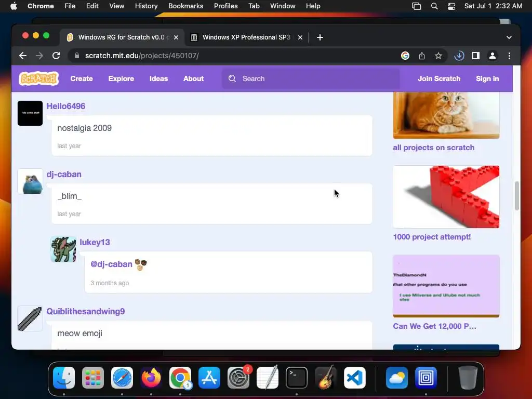Go back using browser back arrow
532x399 pixels.
tap(23, 56)
